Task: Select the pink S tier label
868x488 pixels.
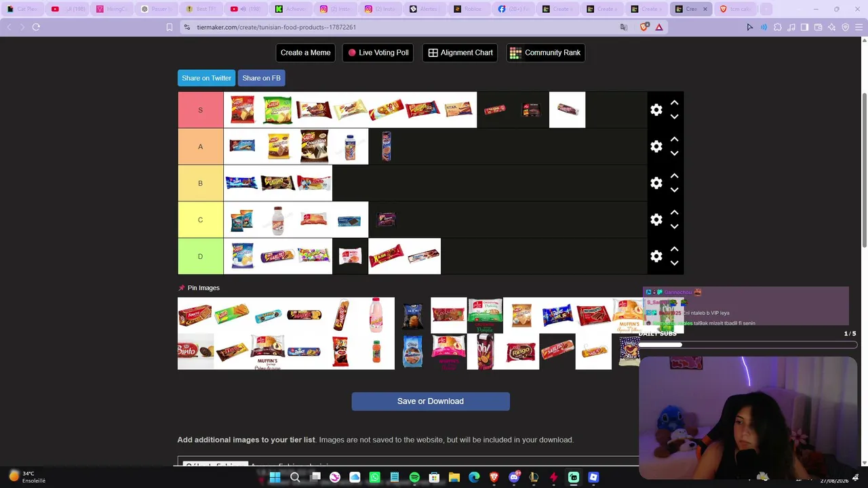Action: (x=200, y=110)
